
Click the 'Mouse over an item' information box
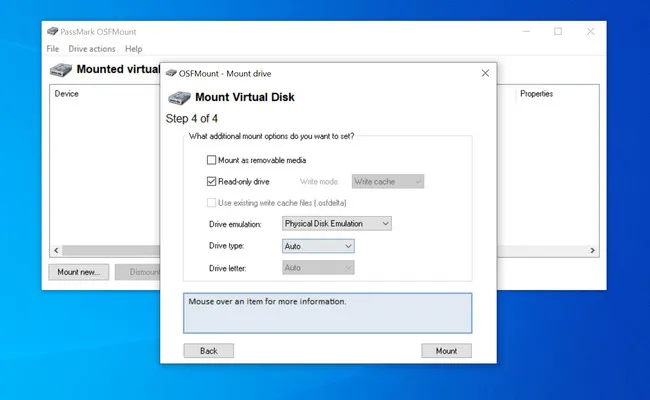[327, 313]
